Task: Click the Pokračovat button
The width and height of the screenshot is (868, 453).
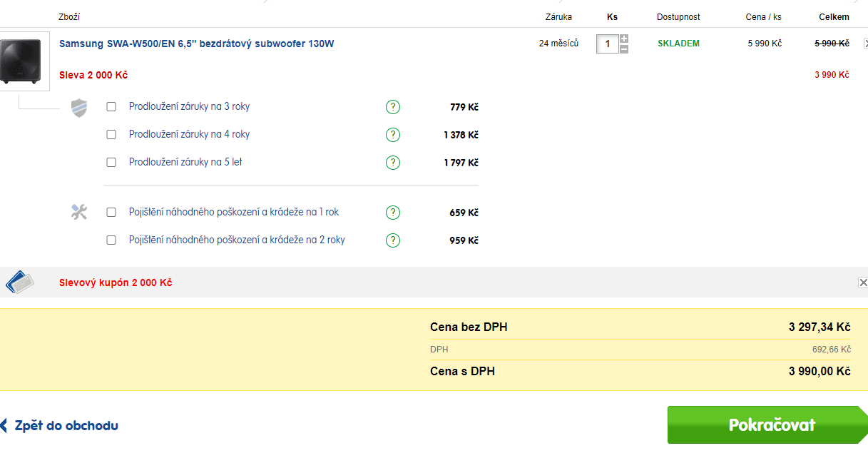Action: 767,425
